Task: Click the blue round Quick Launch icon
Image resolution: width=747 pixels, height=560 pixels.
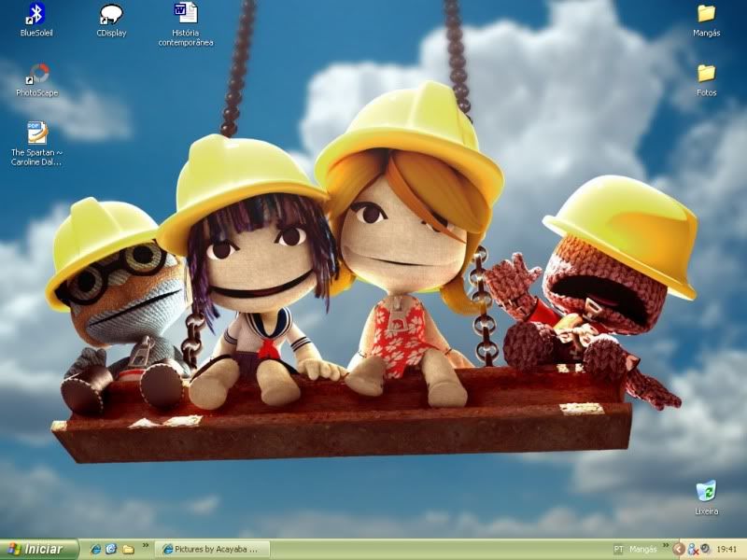Action: click(111, 549)
